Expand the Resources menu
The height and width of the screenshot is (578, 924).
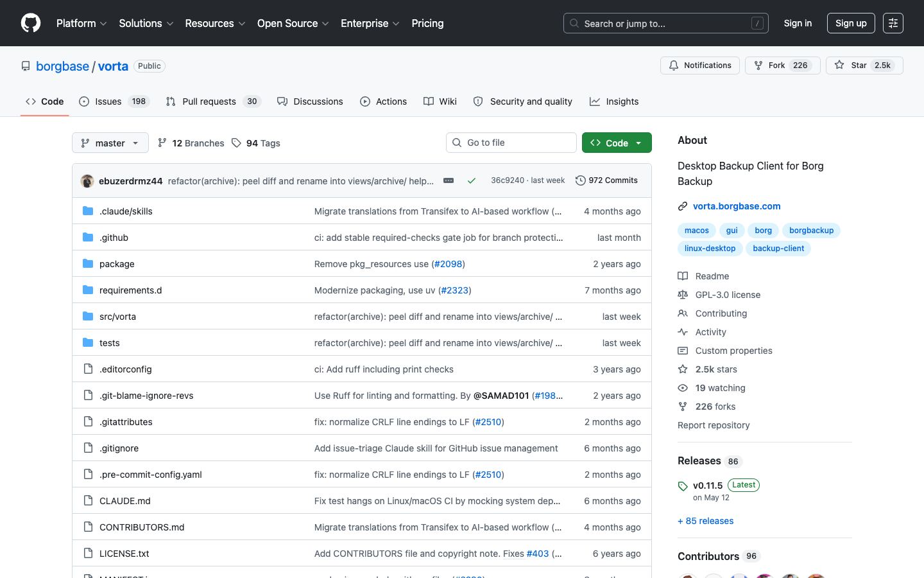point(215,23)
